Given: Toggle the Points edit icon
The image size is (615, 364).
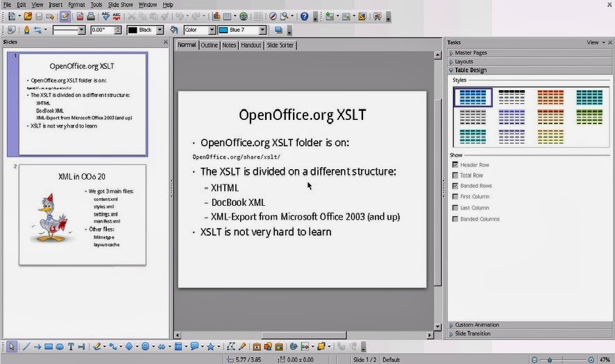Looking at the screenshot, I should point(230,347).
